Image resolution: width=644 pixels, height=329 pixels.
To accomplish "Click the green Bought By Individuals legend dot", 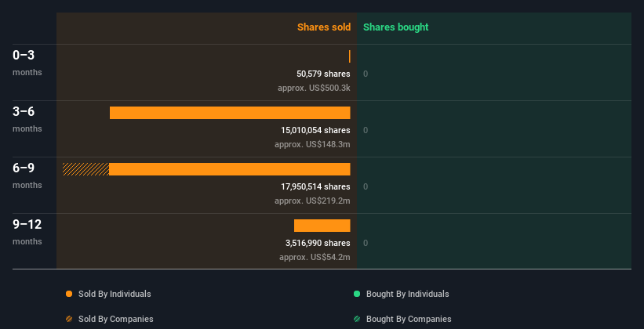I will tap(357, 294).
